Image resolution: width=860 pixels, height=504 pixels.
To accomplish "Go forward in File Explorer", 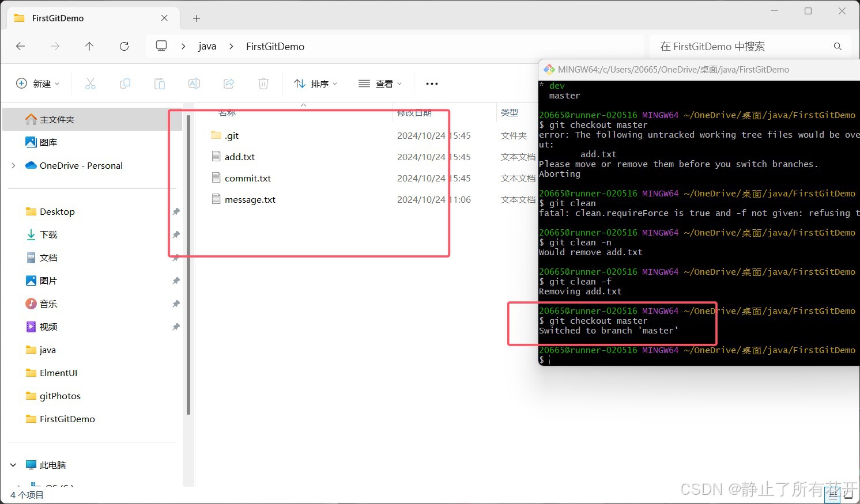I will [55, 46].
